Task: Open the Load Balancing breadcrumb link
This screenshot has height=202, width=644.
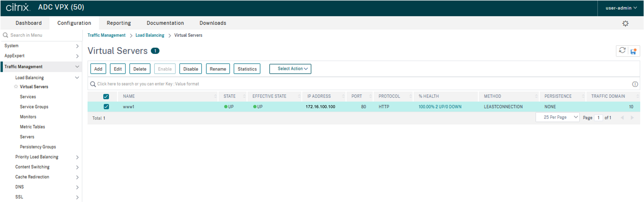Action: [x=150, y=35]
